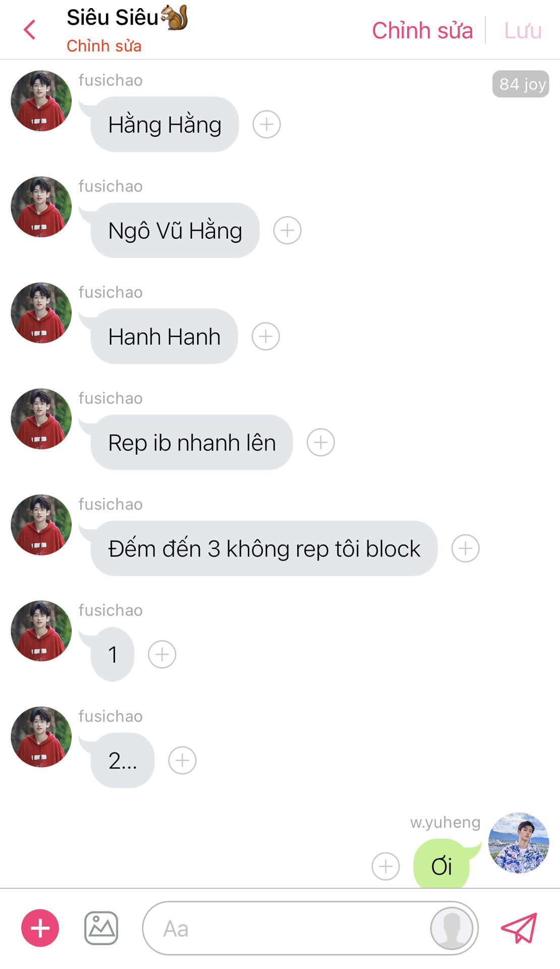Tap the orange Chỉnh sửa link under the title

pyautogui.click(x=104, y=46)
